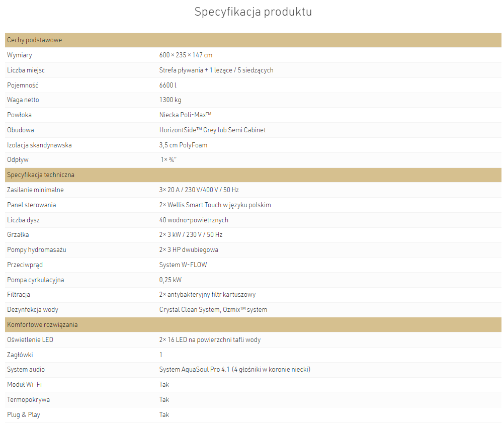The width and height of the screenshot is (504, 426).
Task: Click the System W-FLOW value
Action: [x=183, y=265]
